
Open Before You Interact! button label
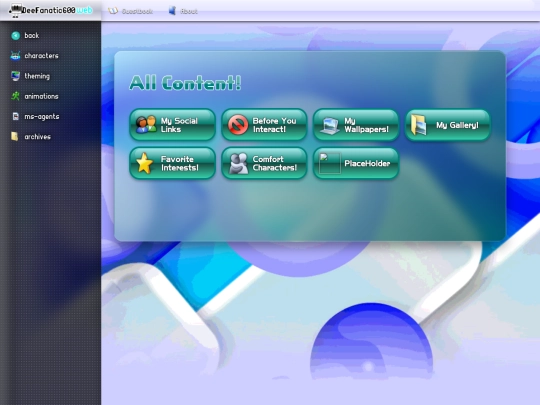pos(274,125)
